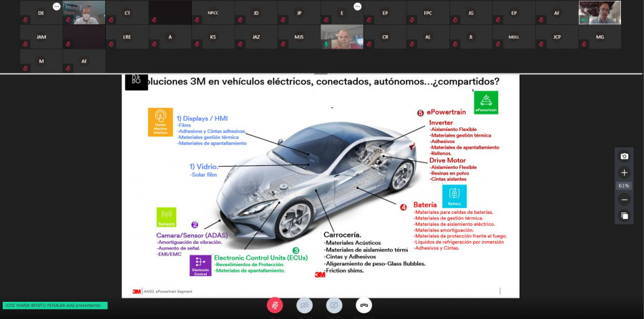Click the slide heading "Batería"
The width and height of the screenshot is (644, 319).
coord(425,205)
